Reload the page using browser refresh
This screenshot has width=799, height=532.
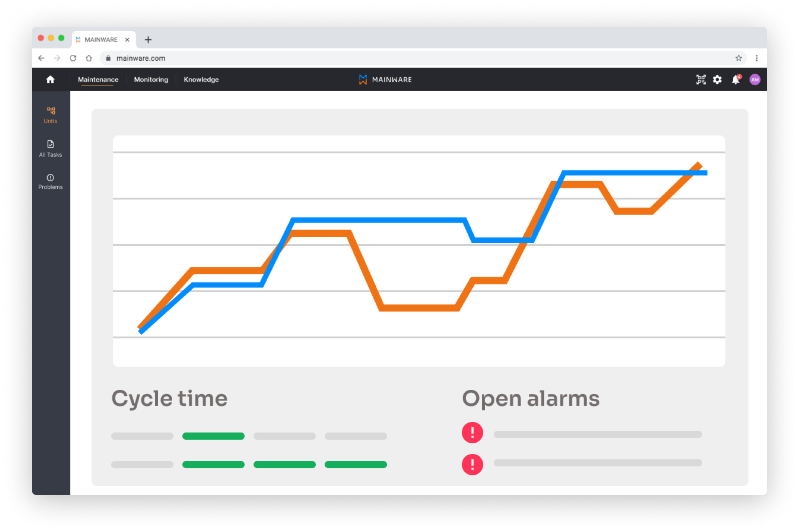(73, 58)
